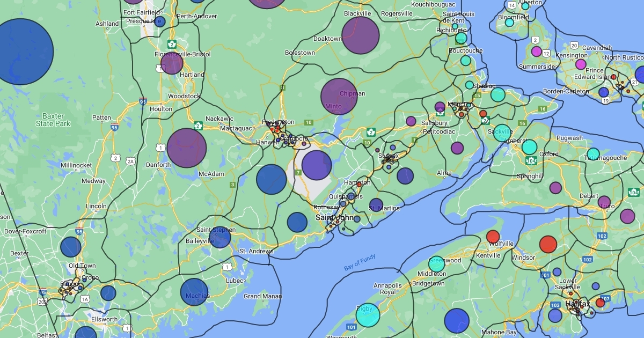Viewport: 644px width, 338px height.
Task: Click the cyan circle near Tatamagouche
Action: point(593,154)
